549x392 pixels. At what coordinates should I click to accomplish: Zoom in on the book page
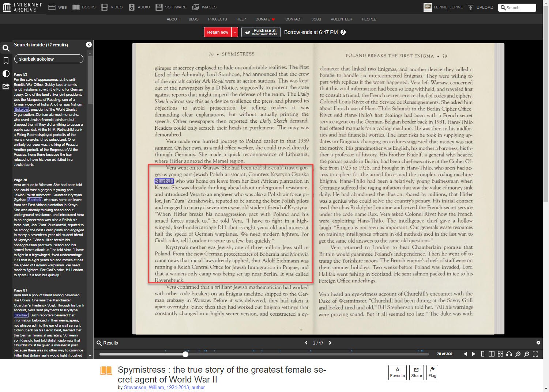coord(527,354)
